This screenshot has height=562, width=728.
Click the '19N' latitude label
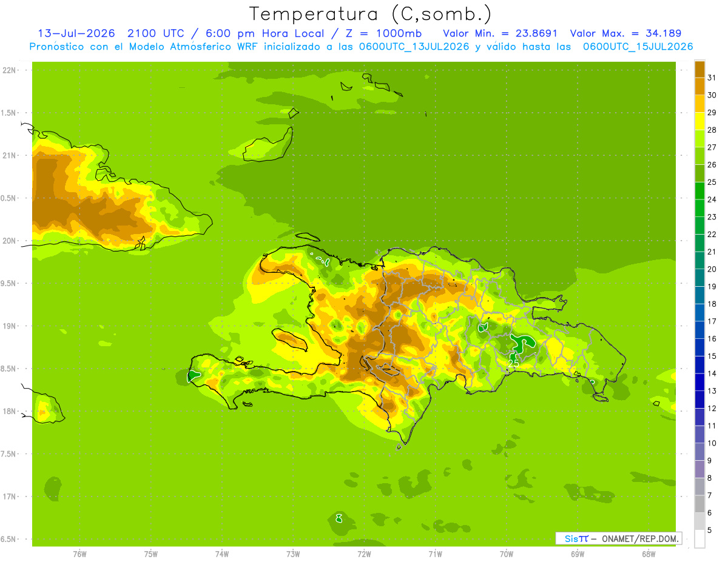pos(10,326)
